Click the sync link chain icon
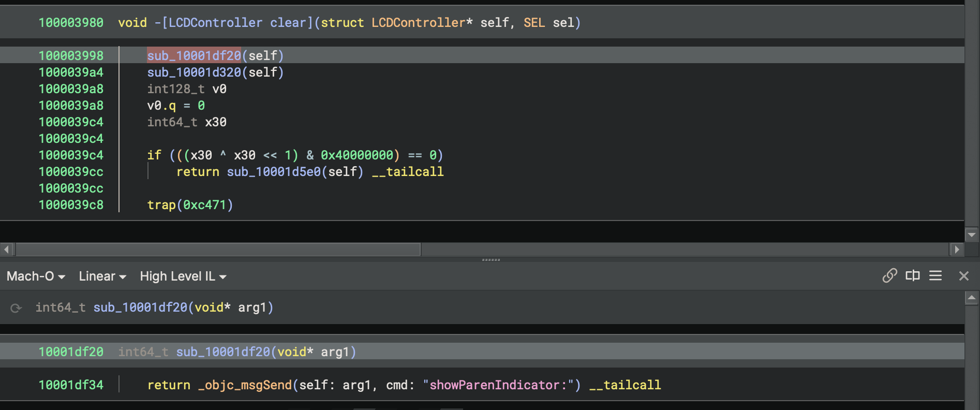 [889, 275]
